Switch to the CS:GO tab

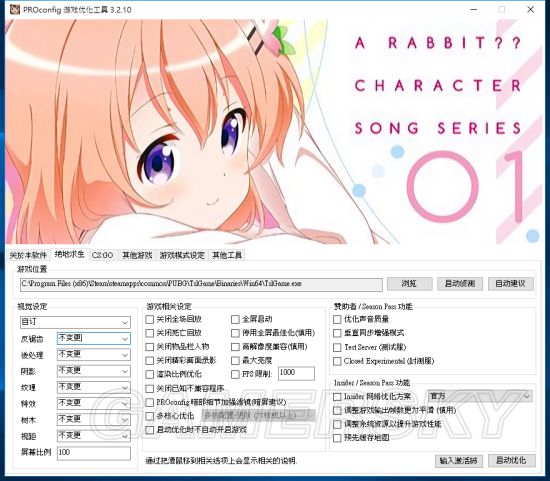[x=102, y=255]
